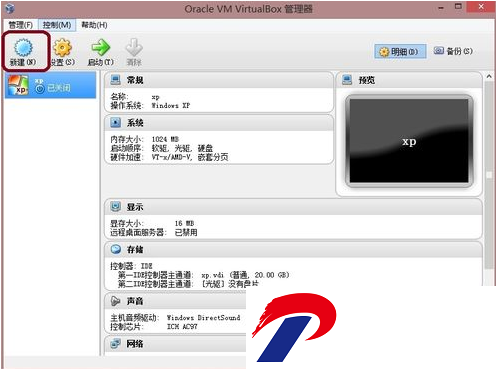Screen dimensions: 496x369
Task: Click the 存储 section disk icon
Action: [x=116, y=249]
